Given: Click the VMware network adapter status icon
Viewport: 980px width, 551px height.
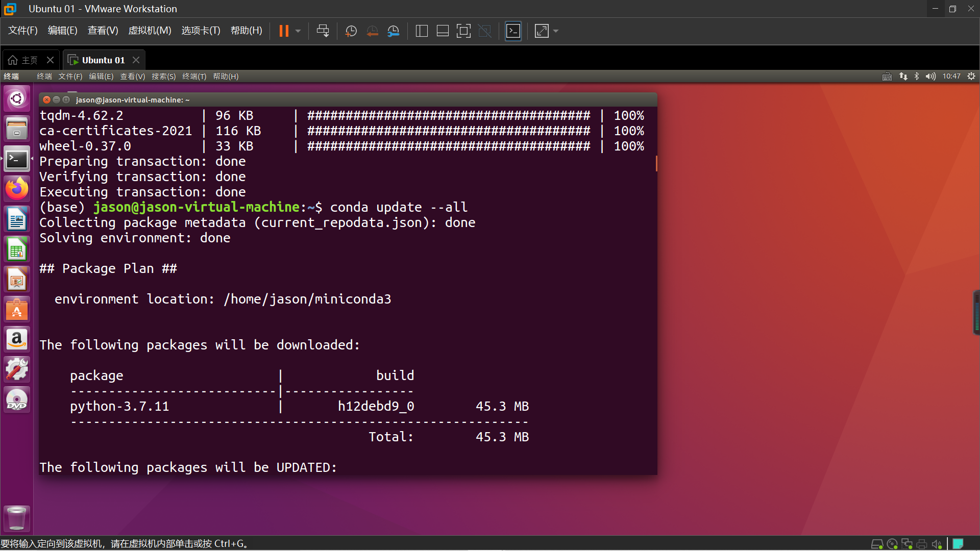Looking at the screenshot, I should click(907, 544).
